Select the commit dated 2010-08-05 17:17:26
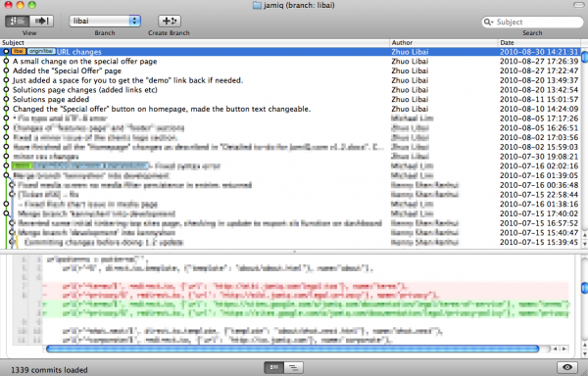Image resolution: width=588 pixels, height=376 pixels. point(290,118)
